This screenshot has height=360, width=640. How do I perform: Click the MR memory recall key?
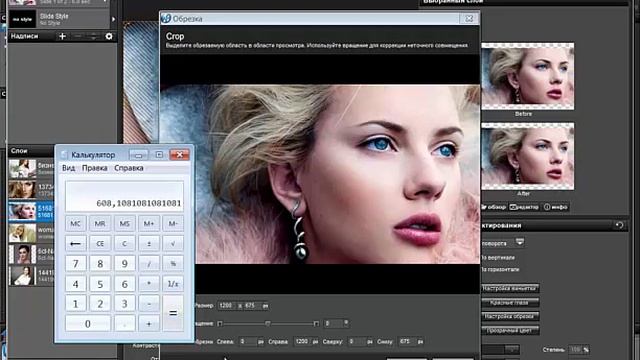pyautogui.click(x=100, y=224)
